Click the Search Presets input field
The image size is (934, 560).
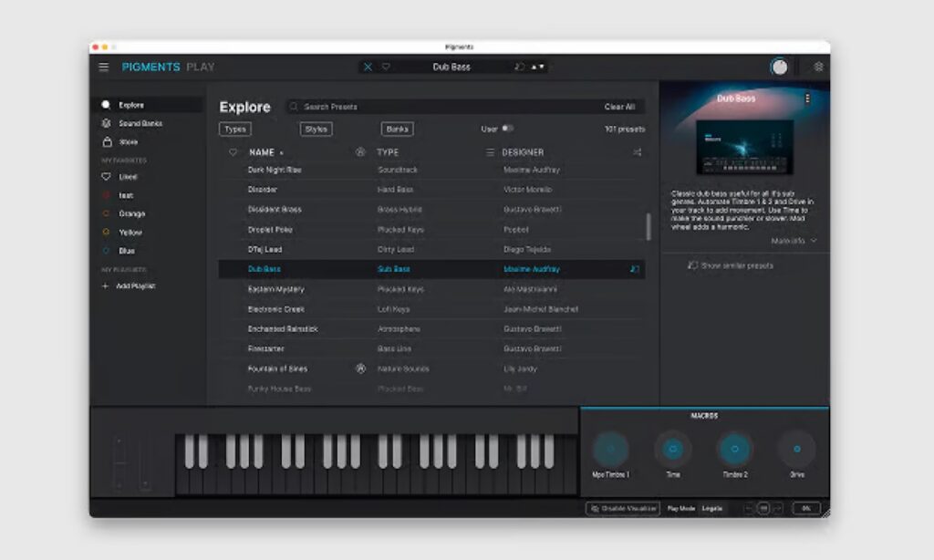tap(464, 107)
